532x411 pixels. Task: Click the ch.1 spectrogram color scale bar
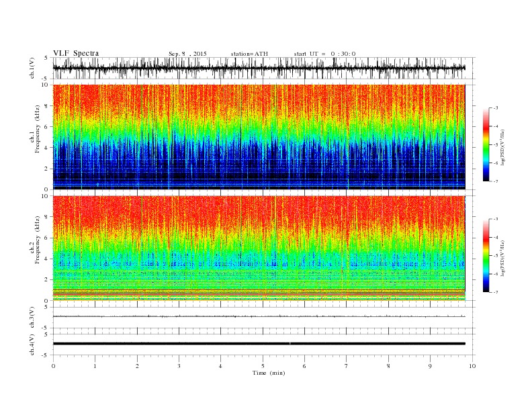486,145
